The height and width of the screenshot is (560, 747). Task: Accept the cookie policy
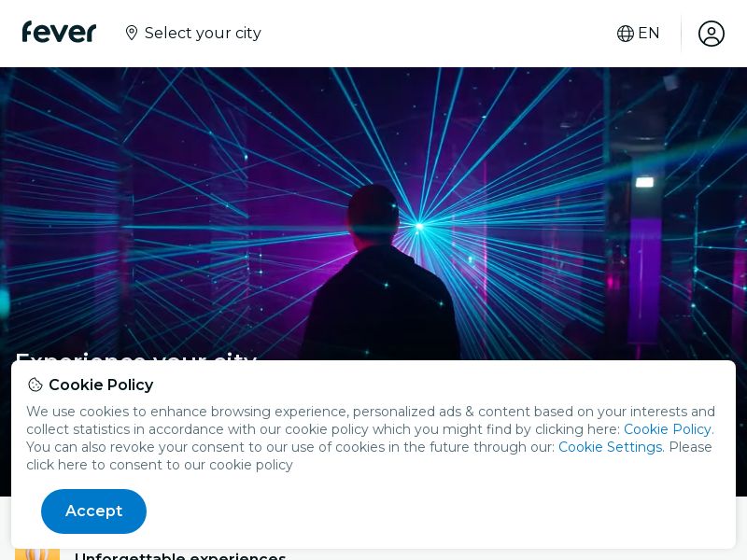pos(93,511)
